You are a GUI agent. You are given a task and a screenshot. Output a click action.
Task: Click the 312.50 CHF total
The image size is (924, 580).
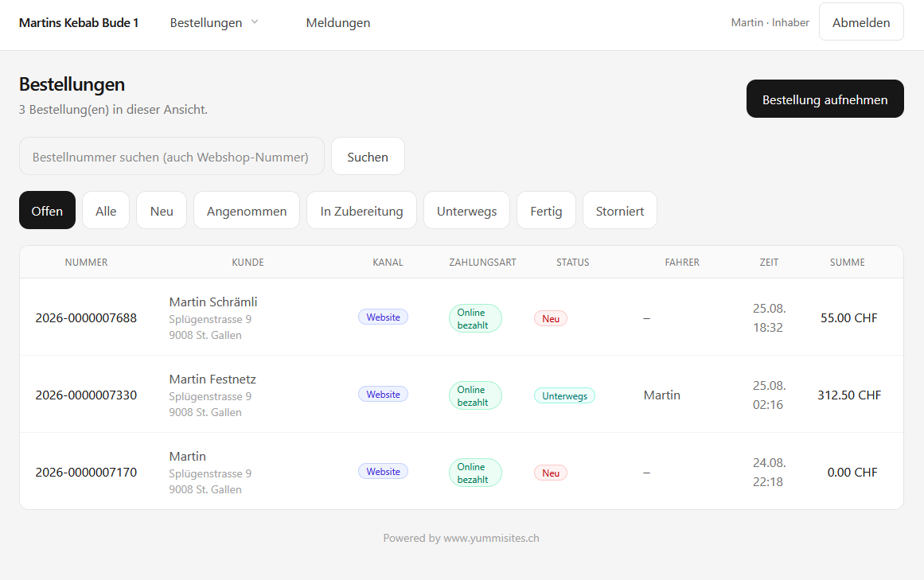tap(849, 395)
